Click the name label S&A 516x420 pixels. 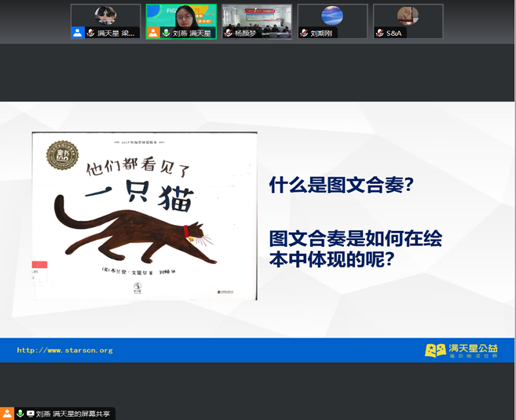(x=394, y=34)
